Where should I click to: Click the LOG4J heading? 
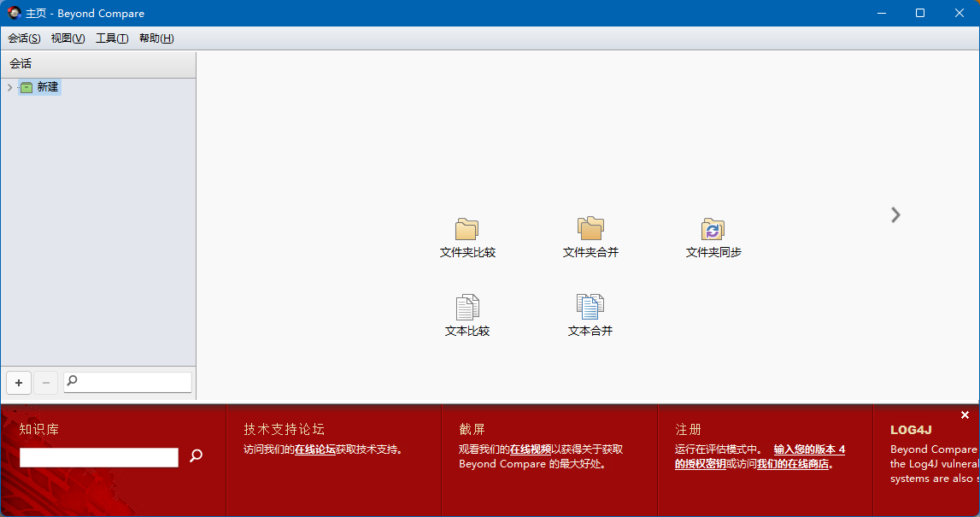point(912,430)
